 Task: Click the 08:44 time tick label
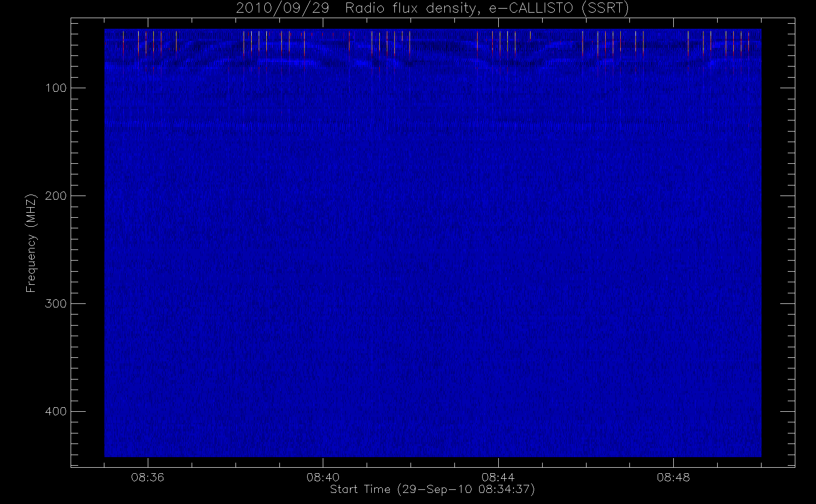498,477
